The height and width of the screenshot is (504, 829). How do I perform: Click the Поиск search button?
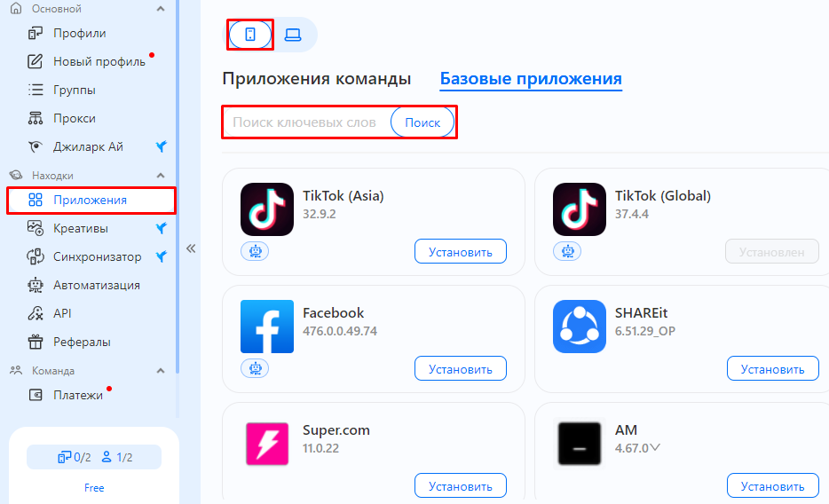point(422,122)
